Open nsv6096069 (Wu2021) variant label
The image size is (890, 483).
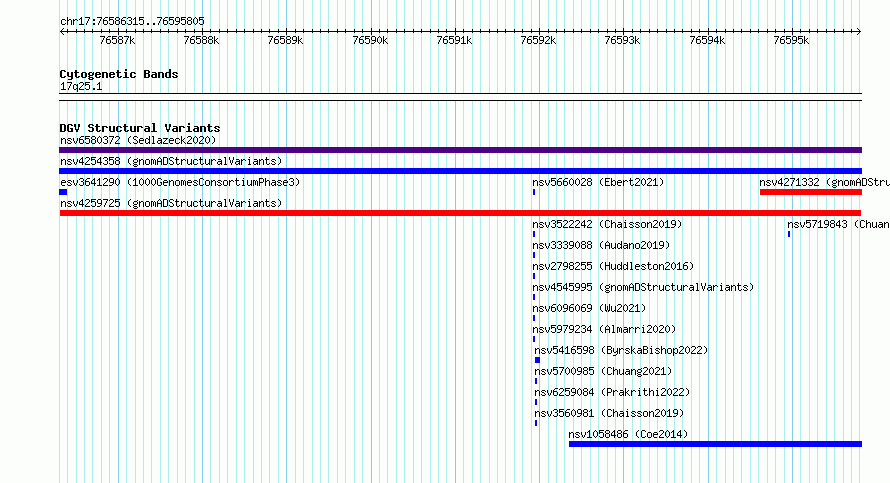point(589,308)
